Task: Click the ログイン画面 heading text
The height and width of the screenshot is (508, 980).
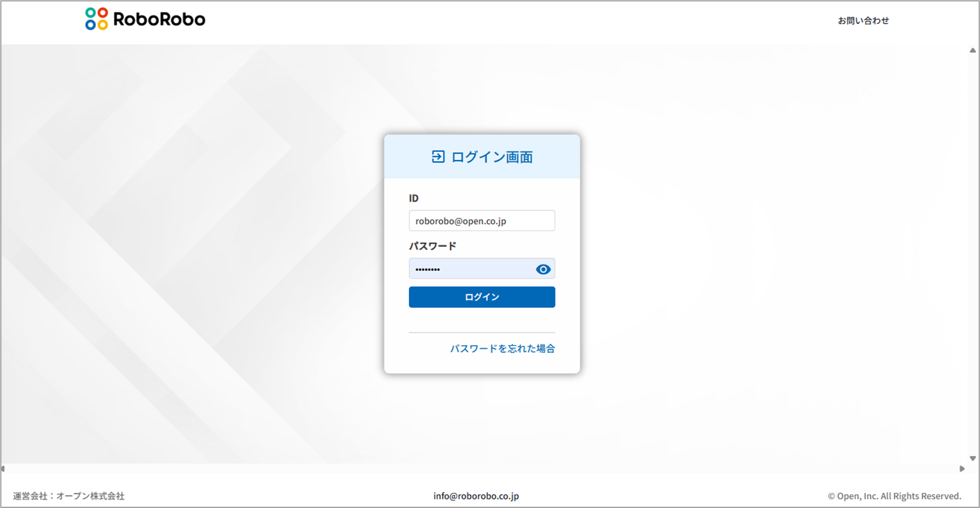Action: pyautogui.click(x=492, y=157)
